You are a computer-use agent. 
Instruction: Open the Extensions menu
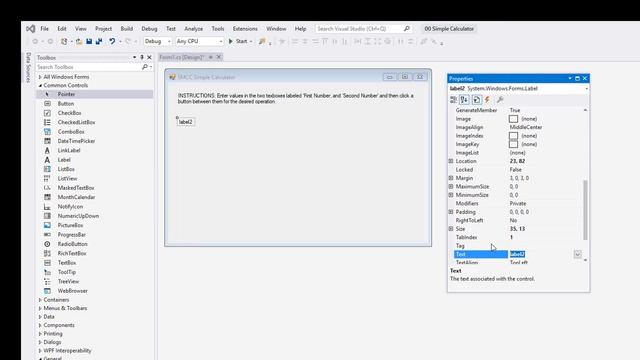point(245,29)
